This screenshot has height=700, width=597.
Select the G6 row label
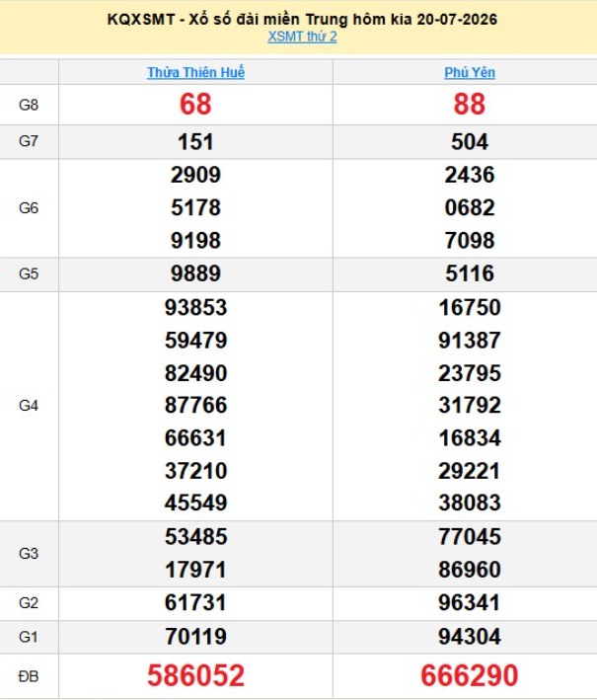tap(29, 208)
